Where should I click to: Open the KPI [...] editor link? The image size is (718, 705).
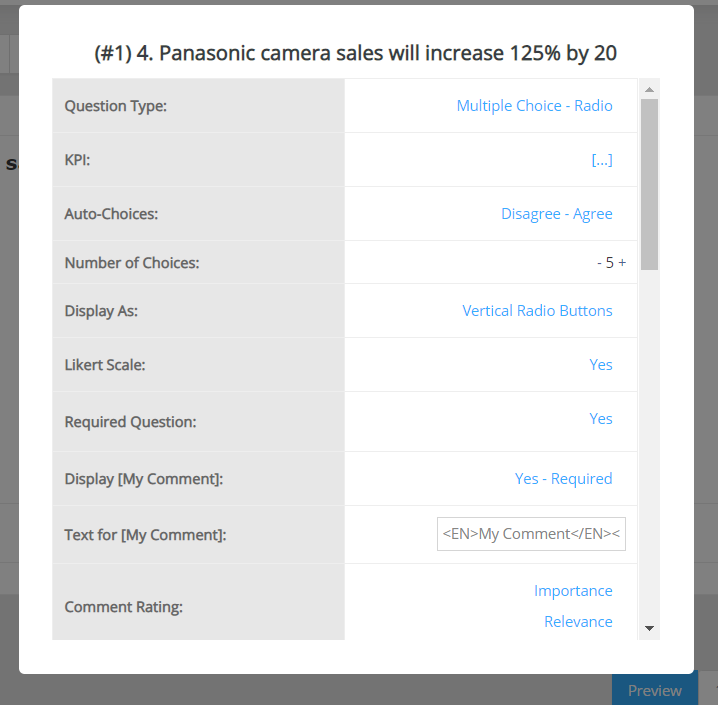point(602,159)
